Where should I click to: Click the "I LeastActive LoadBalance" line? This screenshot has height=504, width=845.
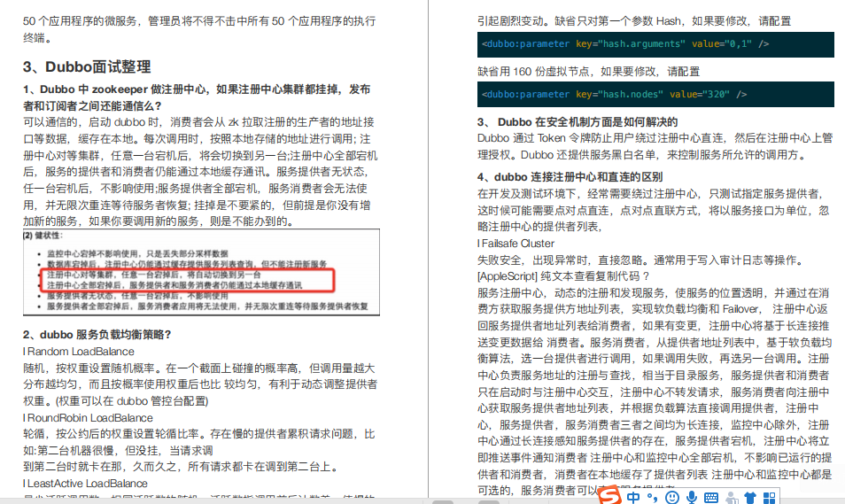85,484
